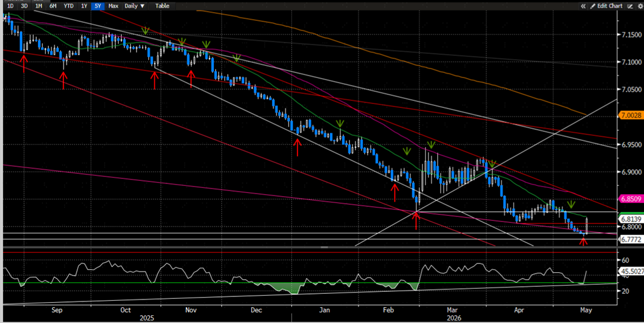Collapse toolbar with double-chevron icon
This screenshot has width=644, height=323.
pos(583,6)
